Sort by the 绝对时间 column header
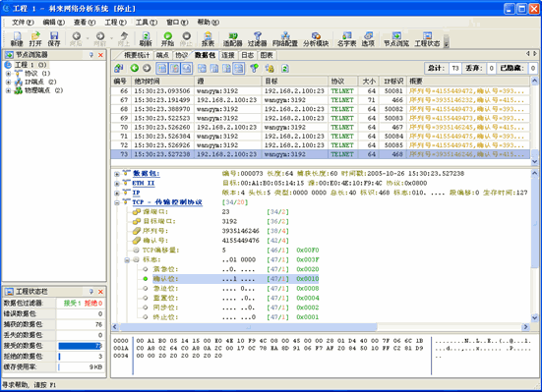The width and height of the screenshot is (542, 392). tap(163, 82)
